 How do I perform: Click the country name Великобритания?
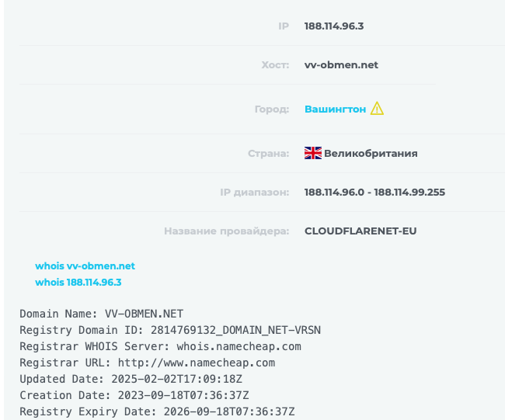371,153
